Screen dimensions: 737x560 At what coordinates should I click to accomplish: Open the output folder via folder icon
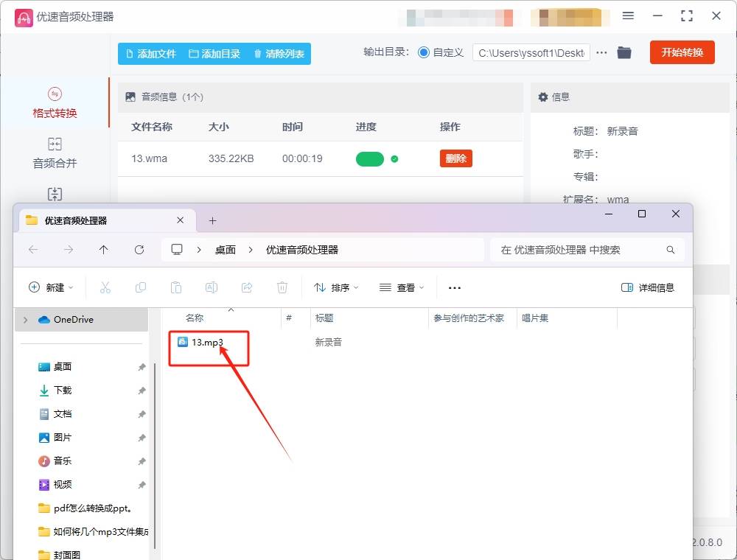coord(624,52)
